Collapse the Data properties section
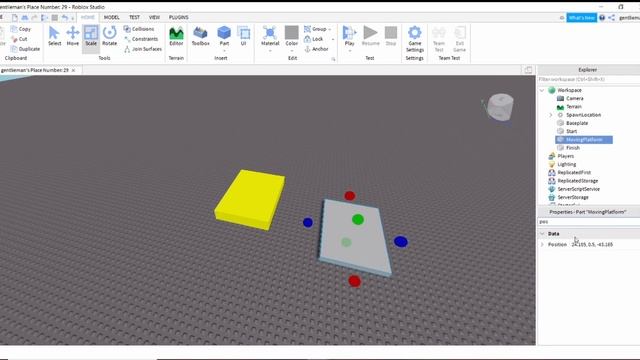640x360 pixels. point(542,234)
